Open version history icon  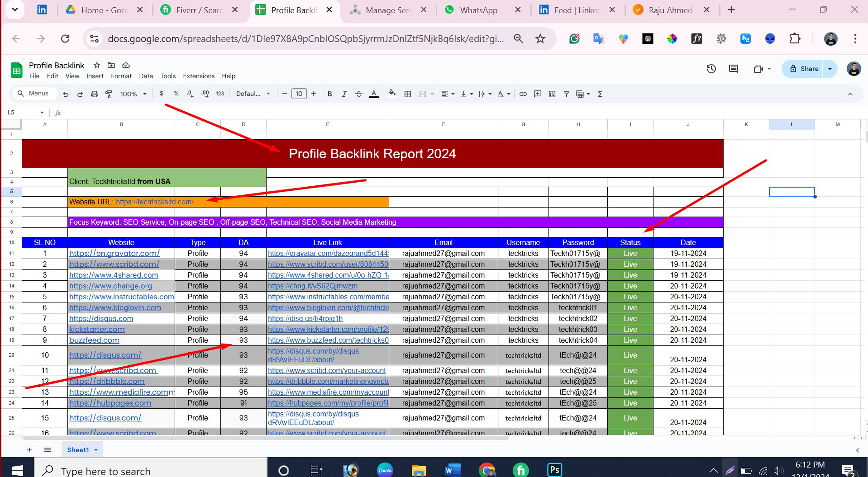coord(711,69)
